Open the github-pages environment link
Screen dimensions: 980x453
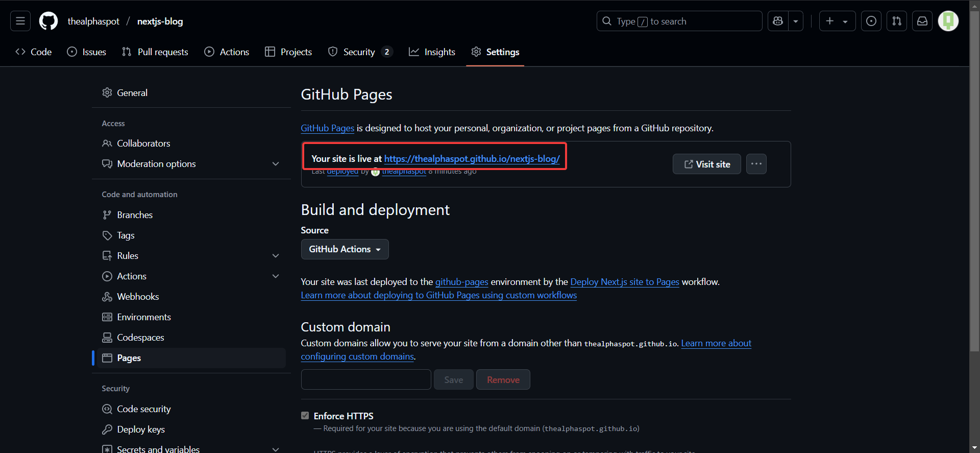(x=461, y=282)
